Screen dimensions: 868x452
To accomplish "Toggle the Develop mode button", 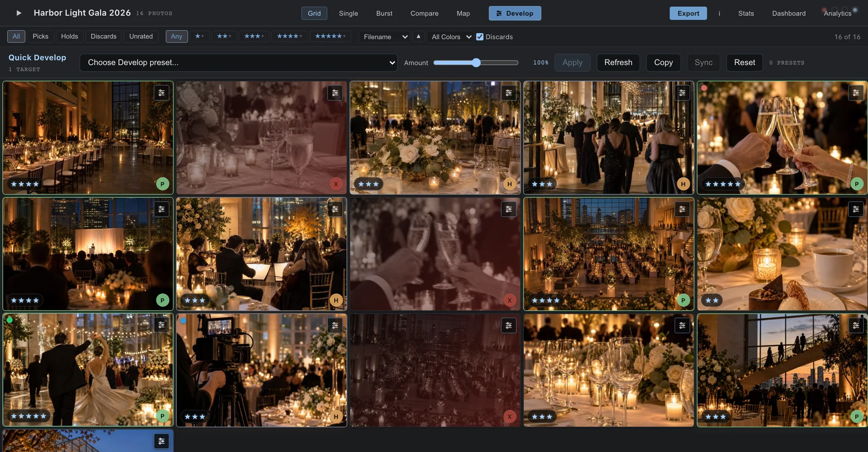I will [515, 13].
